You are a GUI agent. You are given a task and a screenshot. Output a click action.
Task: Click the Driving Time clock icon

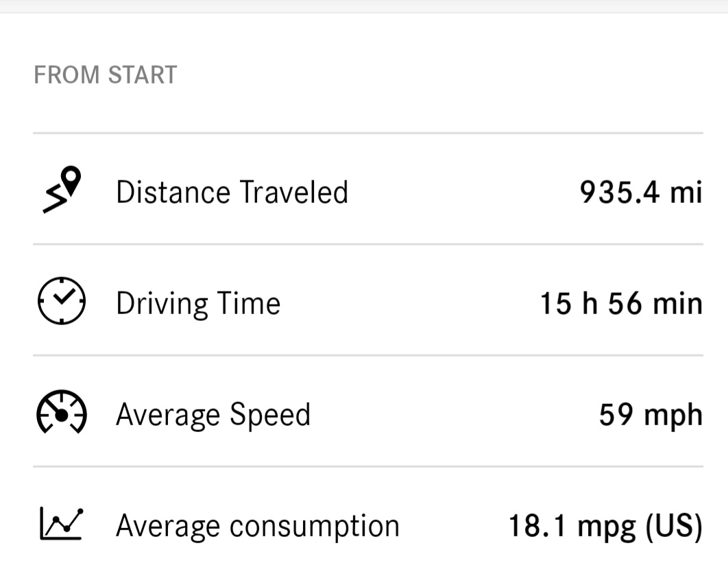click(x=61, y=302)
